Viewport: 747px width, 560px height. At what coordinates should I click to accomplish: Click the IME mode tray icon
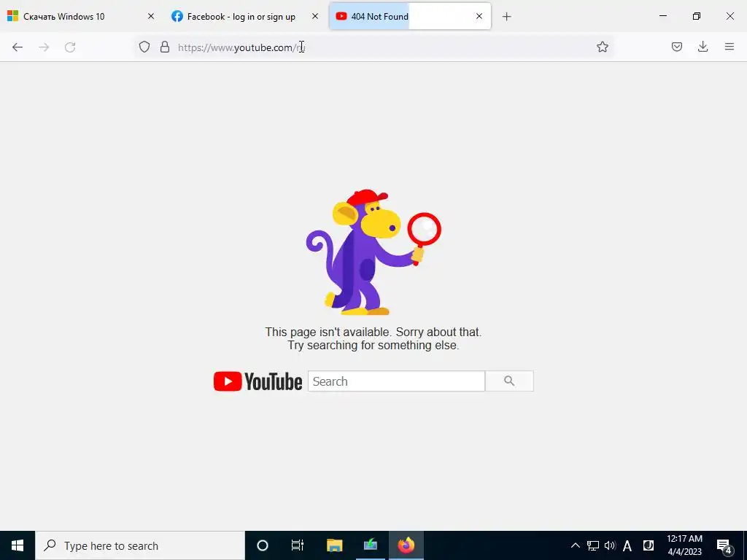coord(649,545)
